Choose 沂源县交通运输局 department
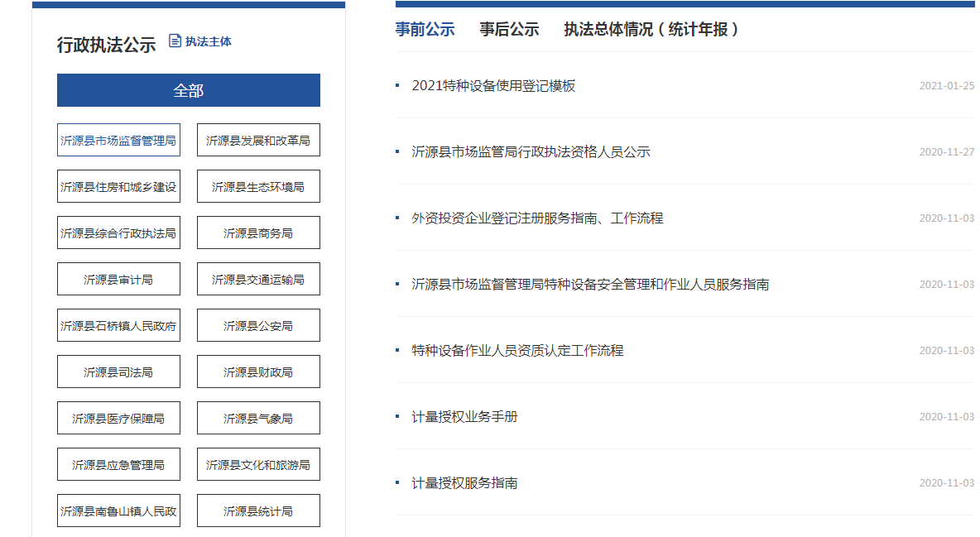 (258, 280)
